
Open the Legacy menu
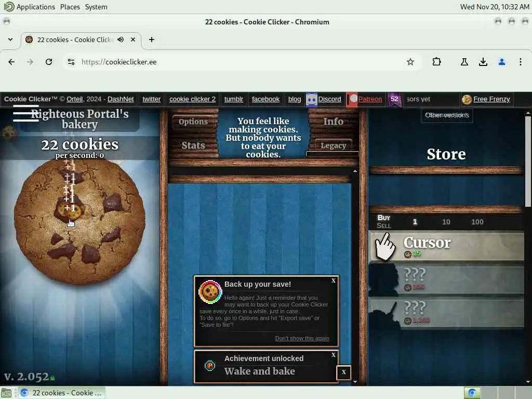(x=333, y=145)
